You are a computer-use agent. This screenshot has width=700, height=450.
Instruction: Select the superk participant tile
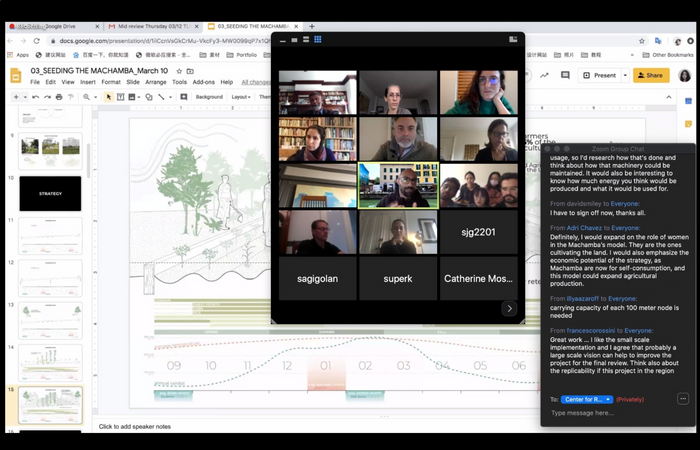pyautogui.click(x=398, y=279)
